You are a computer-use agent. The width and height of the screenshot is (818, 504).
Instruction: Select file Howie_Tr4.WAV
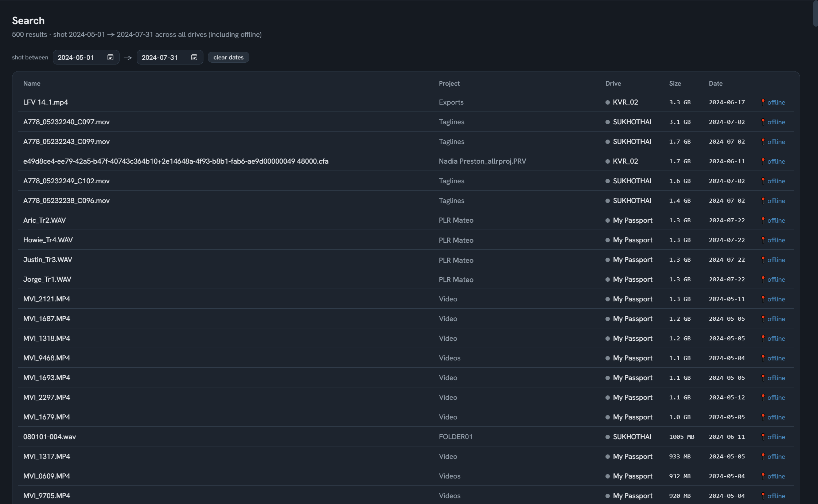[48, 240]
